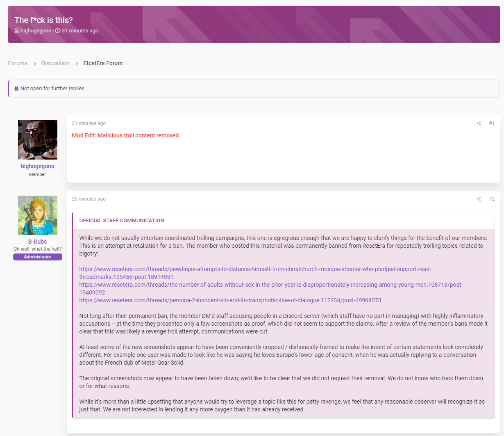Open EtcetEra Forum breadcrumb

[x=103, y=63]
